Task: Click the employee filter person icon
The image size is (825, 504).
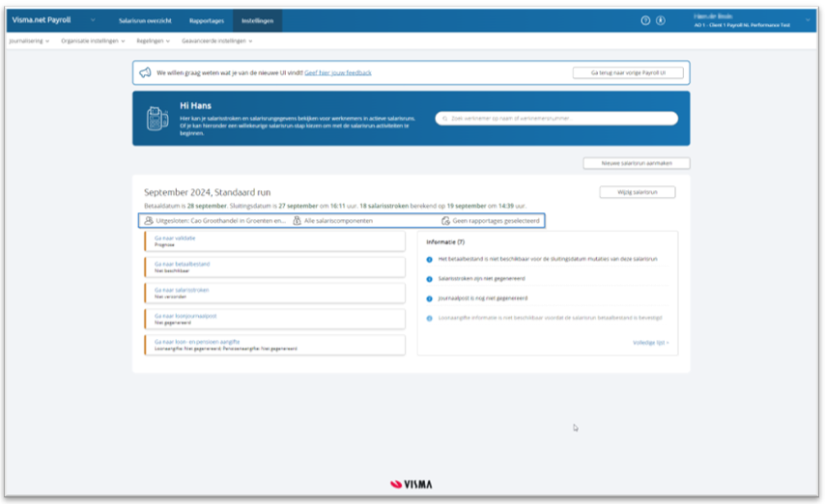Action: pyautogui.click(x=149, y=220)
